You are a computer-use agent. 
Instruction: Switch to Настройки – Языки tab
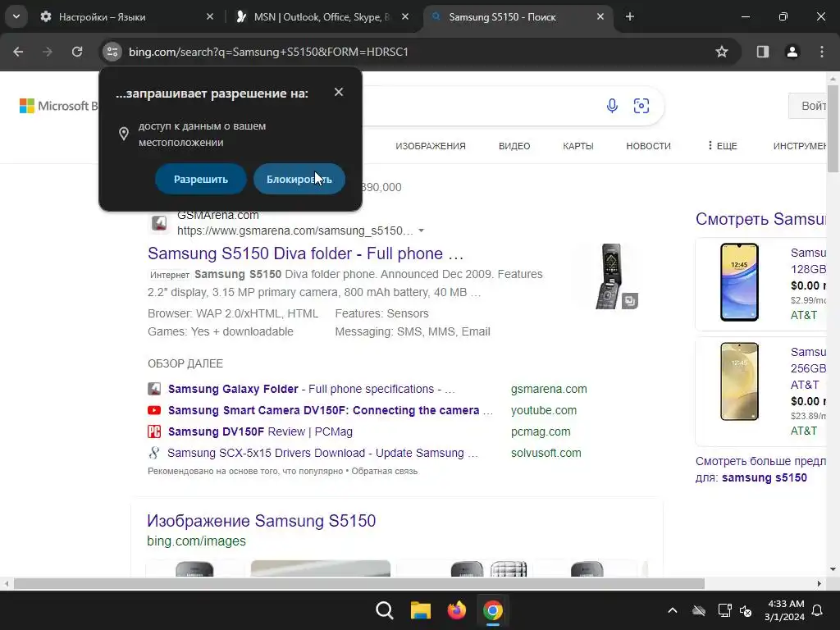point(102,16)
